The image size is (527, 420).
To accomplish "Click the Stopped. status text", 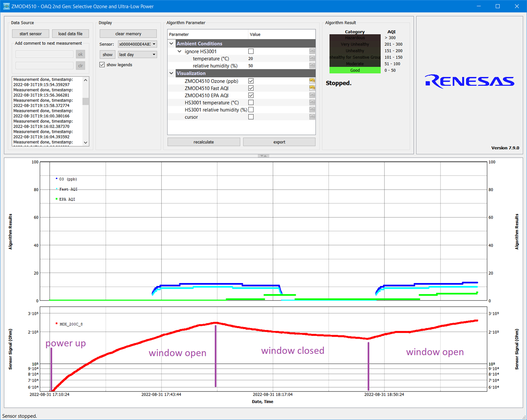I will click(x=338, y=83).
